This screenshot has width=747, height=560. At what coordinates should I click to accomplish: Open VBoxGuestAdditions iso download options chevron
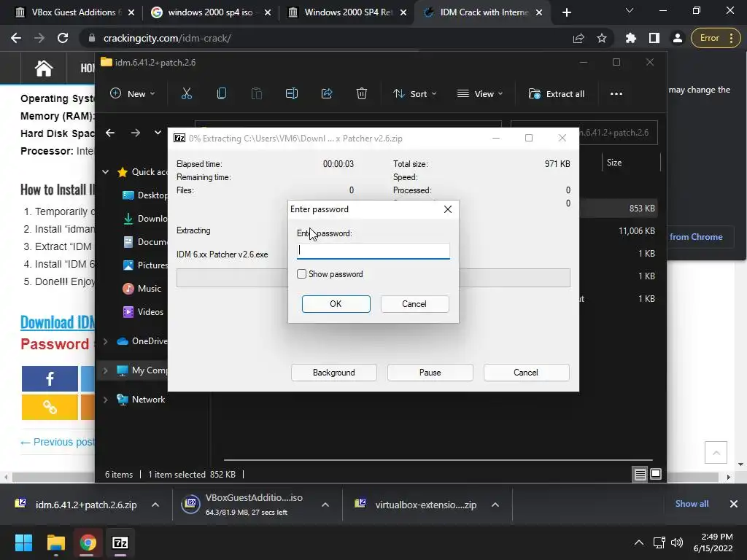[325, 505]
